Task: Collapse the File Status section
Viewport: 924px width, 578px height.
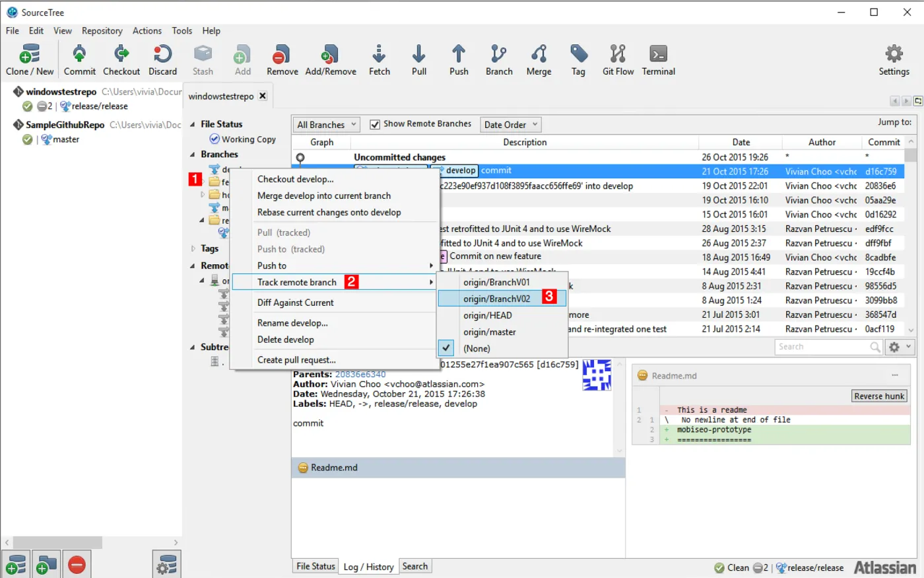Action: (193, 124)
